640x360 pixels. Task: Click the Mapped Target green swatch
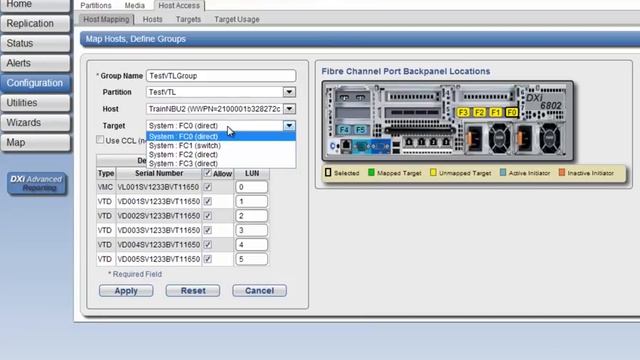[371, 172]
